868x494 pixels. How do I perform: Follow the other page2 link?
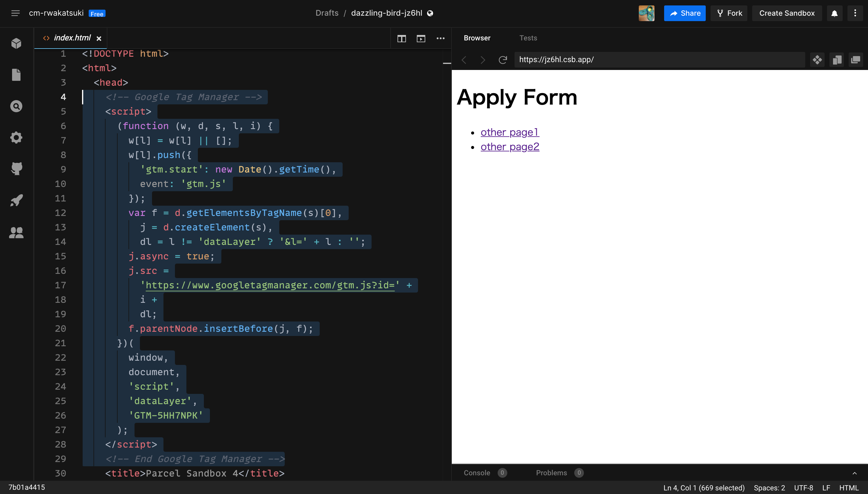click(510, 147)
